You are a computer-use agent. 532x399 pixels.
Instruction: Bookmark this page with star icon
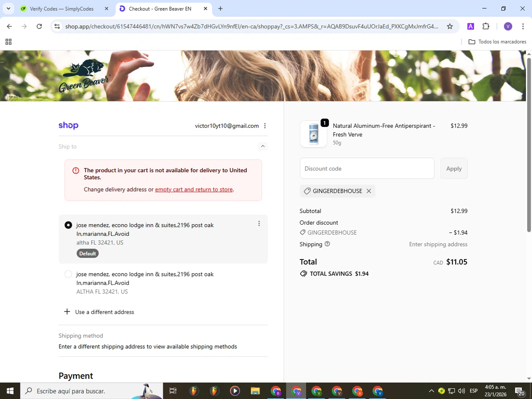(450, 26)
